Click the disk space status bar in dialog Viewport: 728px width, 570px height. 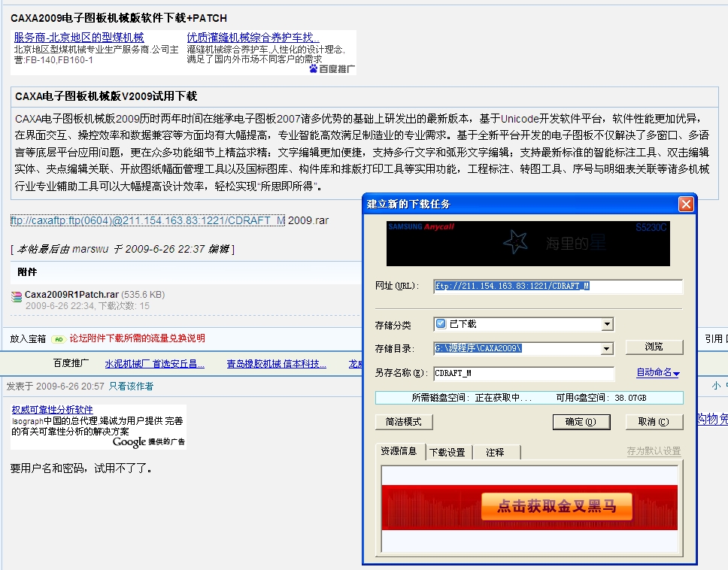[529, 398]
